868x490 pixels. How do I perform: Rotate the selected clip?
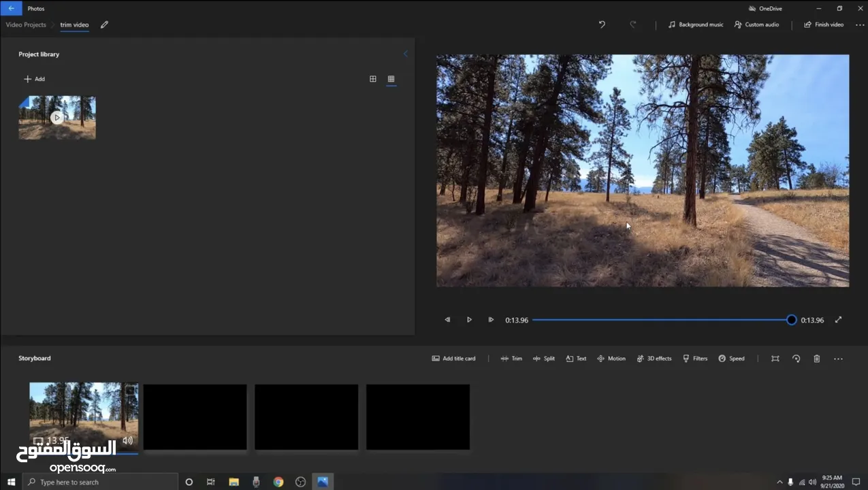click(796, 359)
